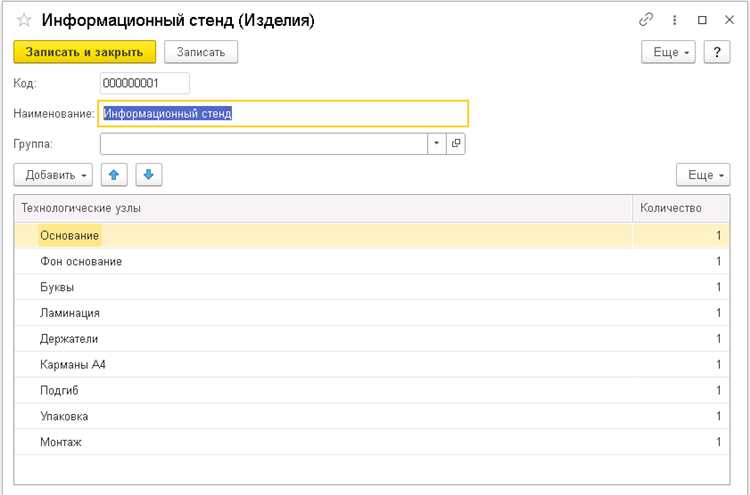Click the Наименование input field
750x495 pixels.
click(x=283, y=114)
